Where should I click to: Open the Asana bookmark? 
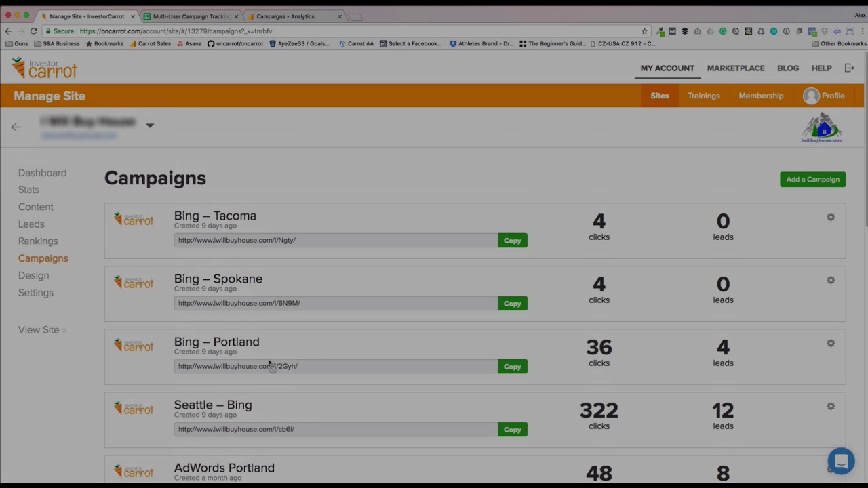189,43
